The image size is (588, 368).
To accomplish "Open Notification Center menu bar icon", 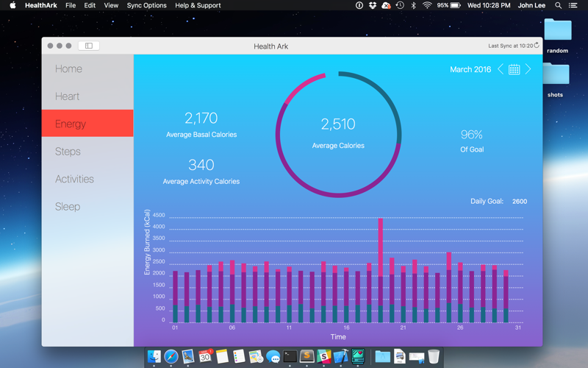I will pos(573,5).
